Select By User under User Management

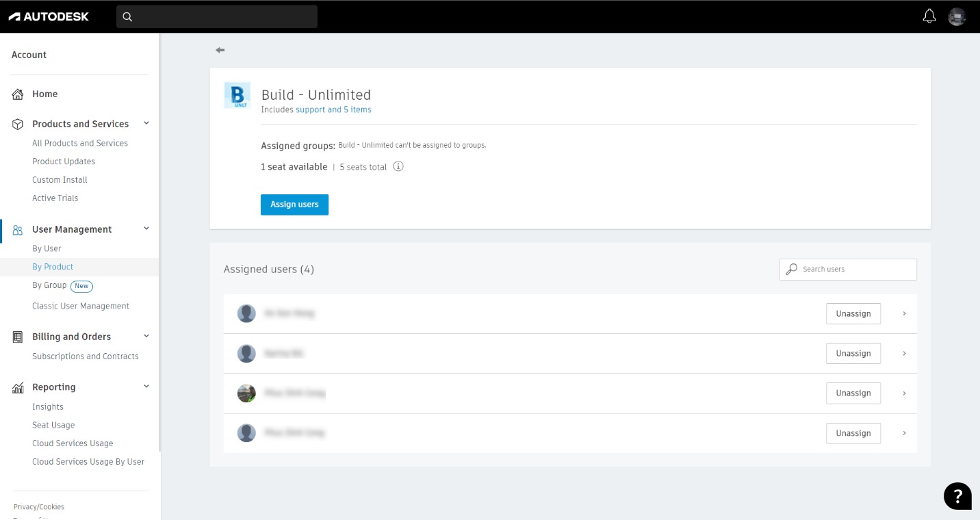(47, 248)
